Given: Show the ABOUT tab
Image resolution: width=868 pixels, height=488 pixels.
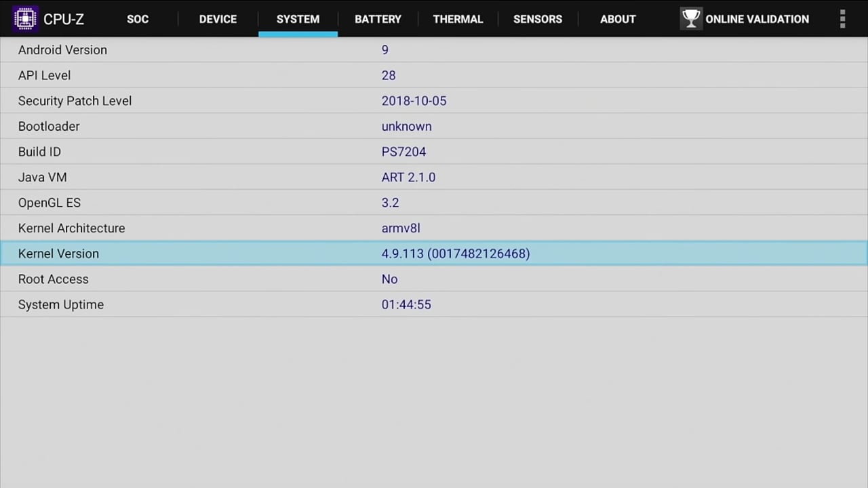Looking at the screenshot, I should pyautogui.click(x=618, y=19).
